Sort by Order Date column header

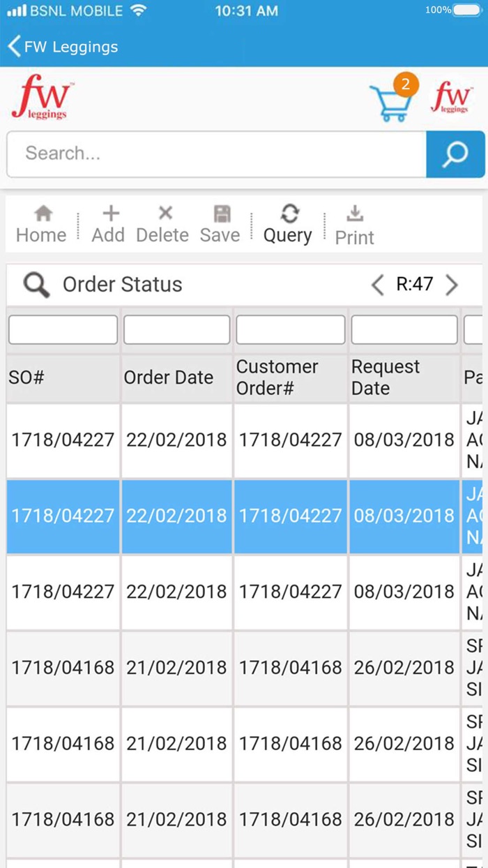click(177, 377)
